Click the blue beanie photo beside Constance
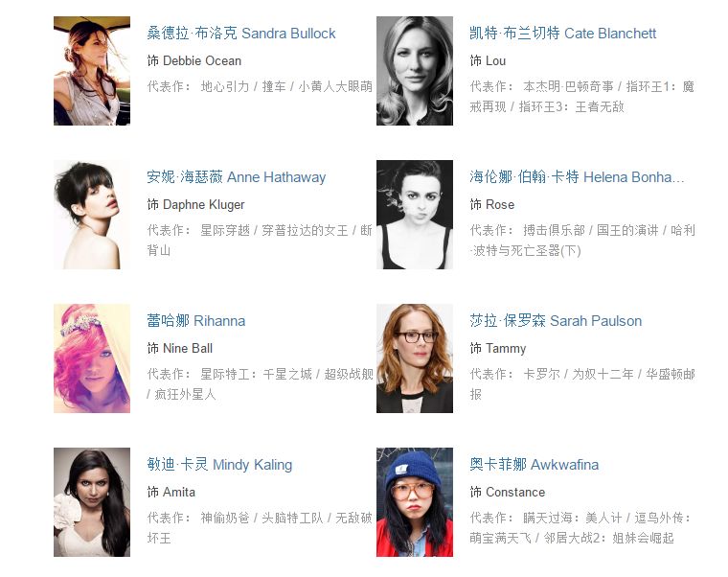 pyautogui.click(x=415, y=502)
